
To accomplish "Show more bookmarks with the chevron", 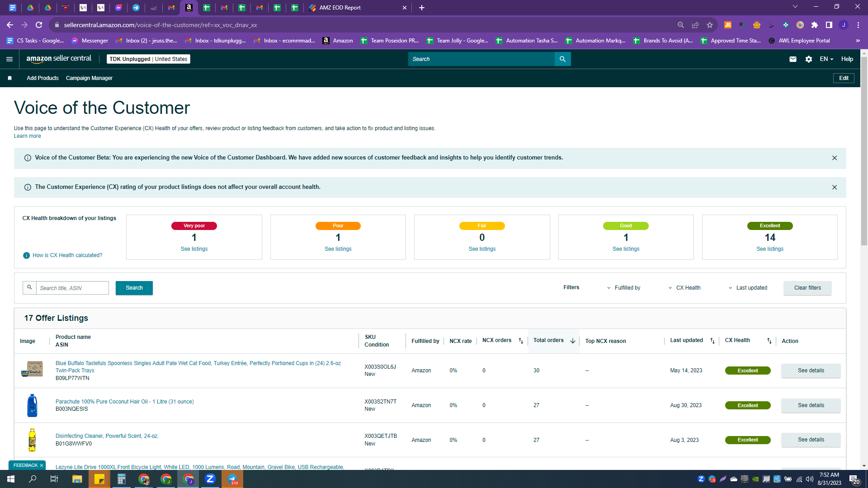I will (858, 41).
